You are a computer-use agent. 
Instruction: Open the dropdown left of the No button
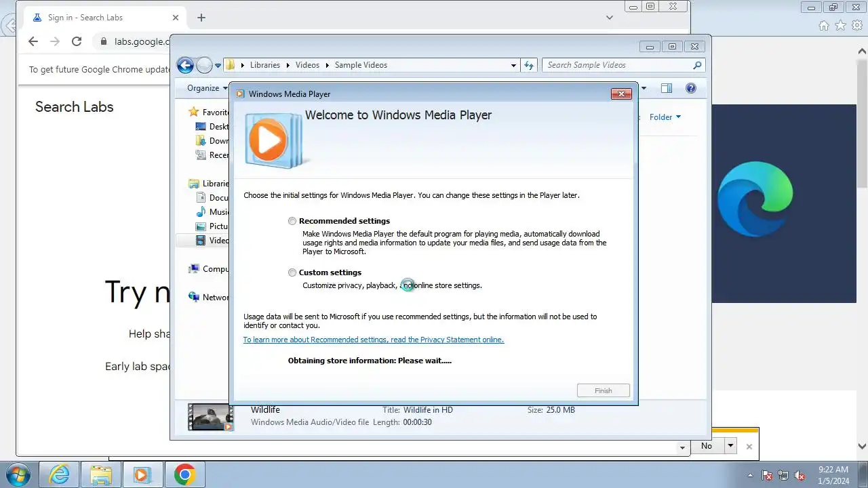[x=683, y=447]
